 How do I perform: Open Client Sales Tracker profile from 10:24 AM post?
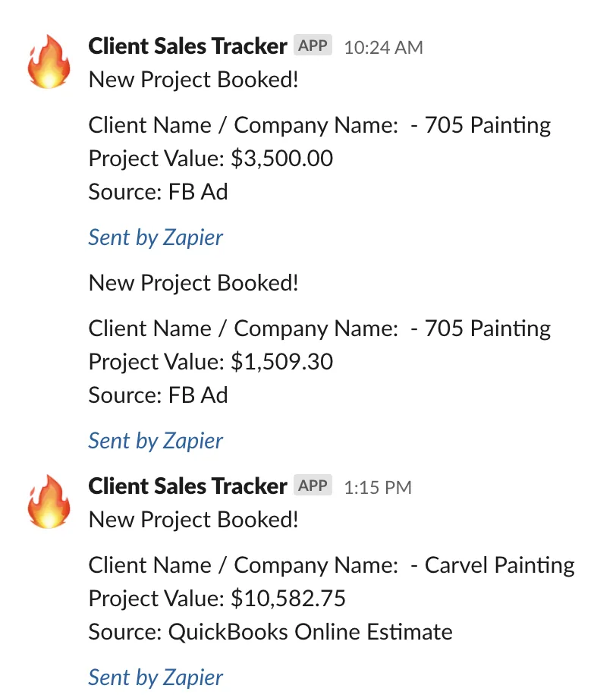tap(187, 46)
